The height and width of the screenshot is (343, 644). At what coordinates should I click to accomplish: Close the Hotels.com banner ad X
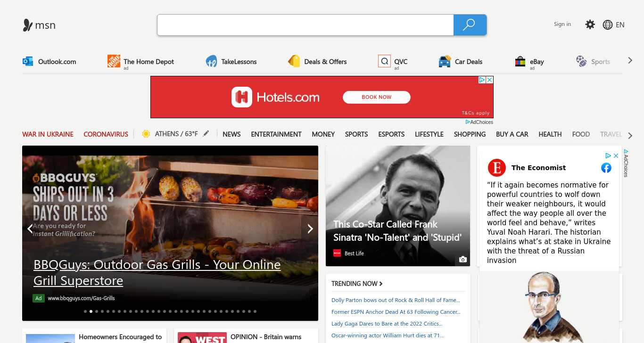tap(490, 80)
